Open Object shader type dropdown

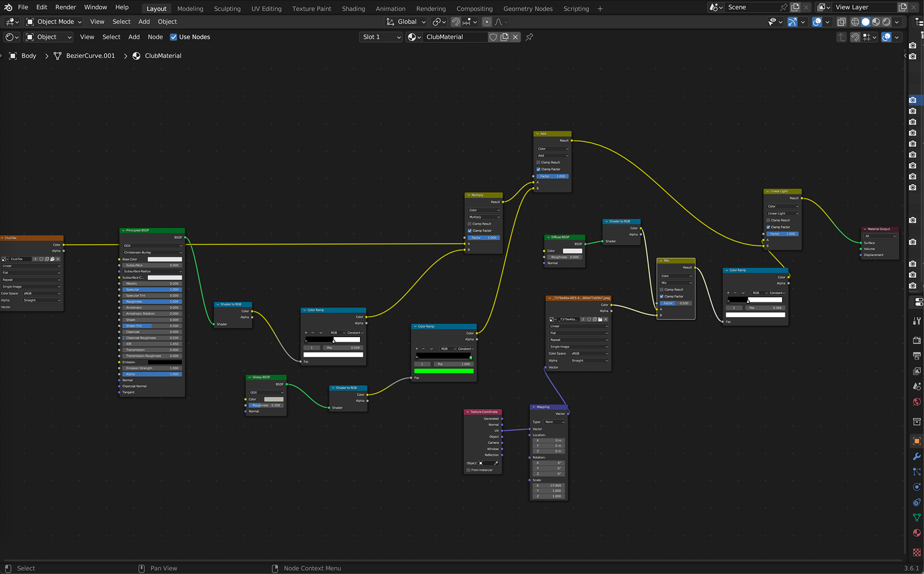point(48,37)
